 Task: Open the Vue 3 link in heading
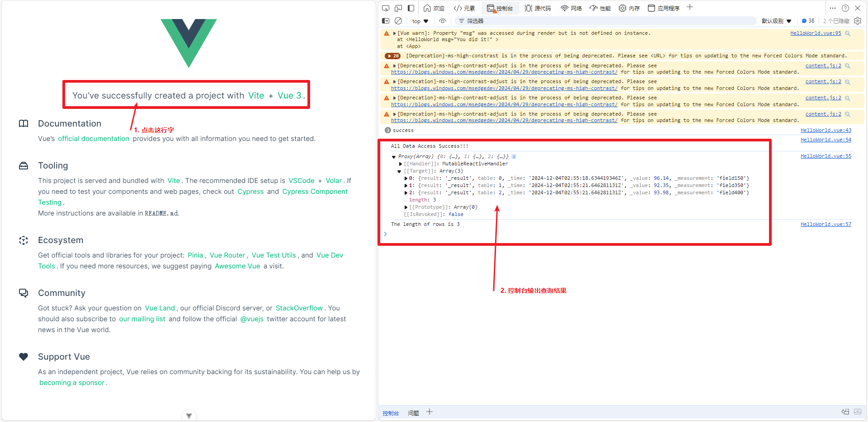[289, 95]
